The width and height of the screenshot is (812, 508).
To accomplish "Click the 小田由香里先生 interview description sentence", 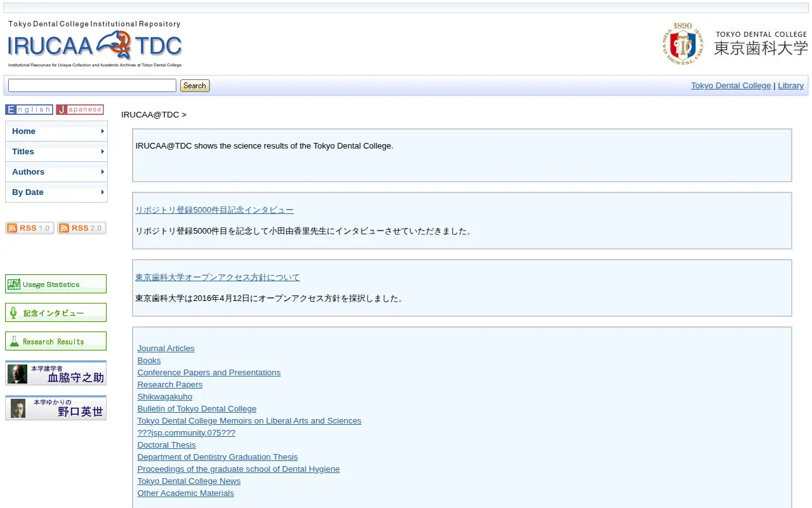I will pos(304,231).
